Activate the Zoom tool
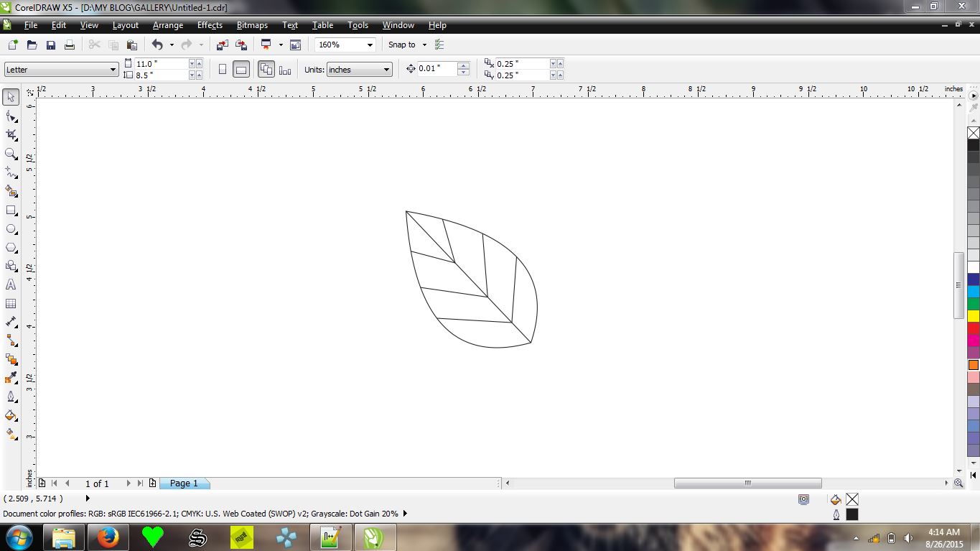Screen dimensions: 980x551 tap(11, 154)
